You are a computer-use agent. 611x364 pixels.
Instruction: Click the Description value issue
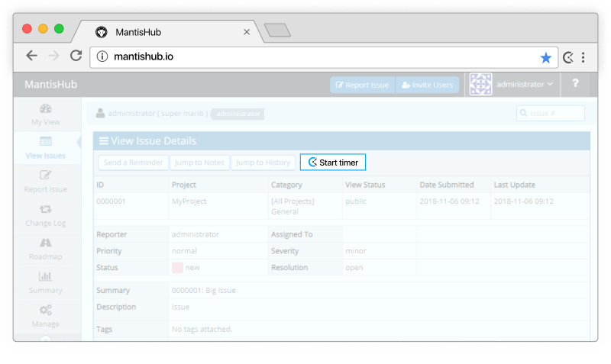(180, 307)
